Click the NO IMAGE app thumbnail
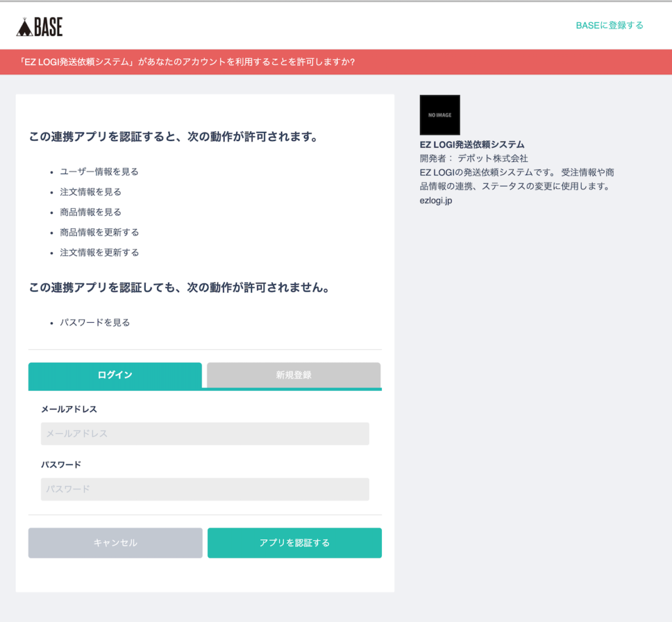 point(440,115)
